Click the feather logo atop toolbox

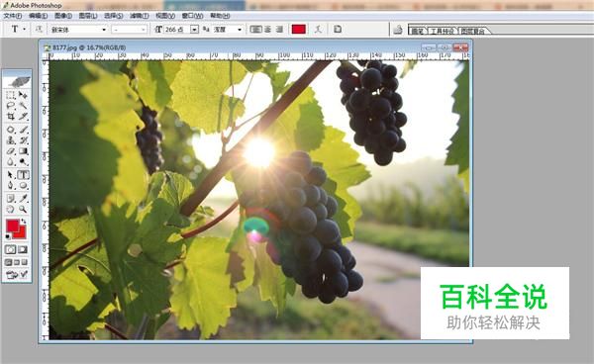(x=18, y=81)
